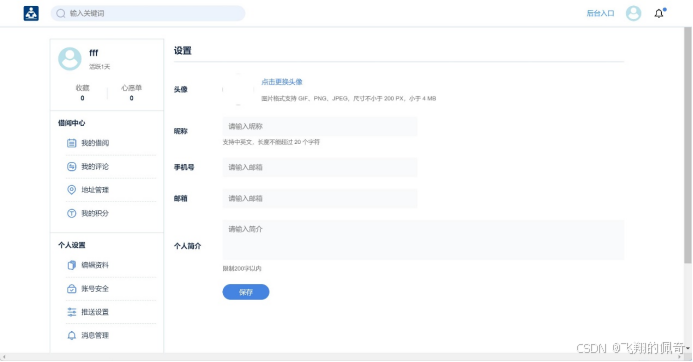Click the calendar icon beside 我的借阅
Viewport: 693px width, 362px height.
[x=72, y=143]
